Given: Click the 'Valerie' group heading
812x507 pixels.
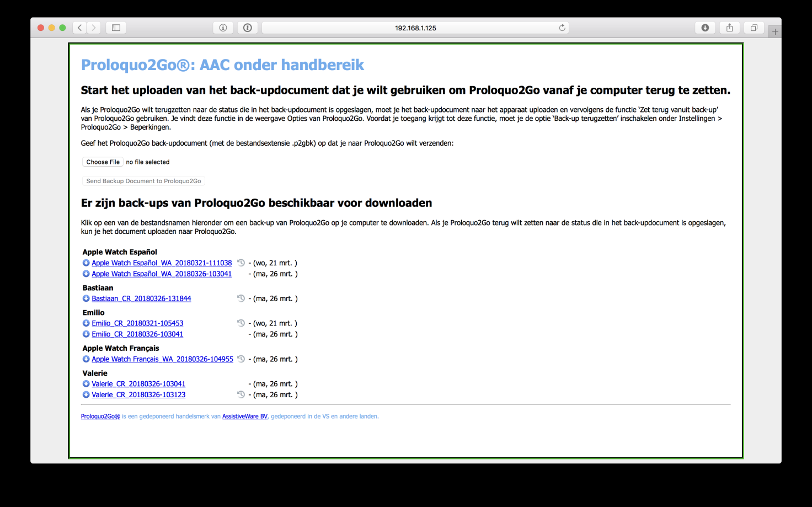Looking at the screenshot, I should (95, 373).
